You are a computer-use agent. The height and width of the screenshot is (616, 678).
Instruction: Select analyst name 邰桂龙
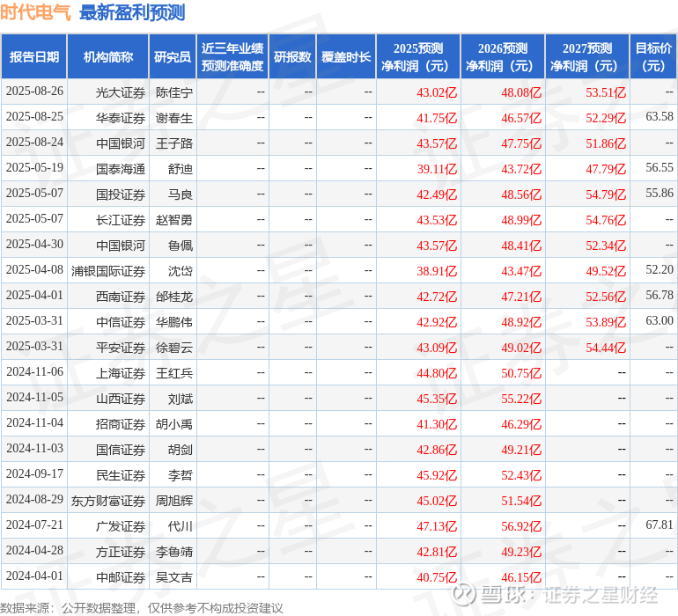(174, 297)
